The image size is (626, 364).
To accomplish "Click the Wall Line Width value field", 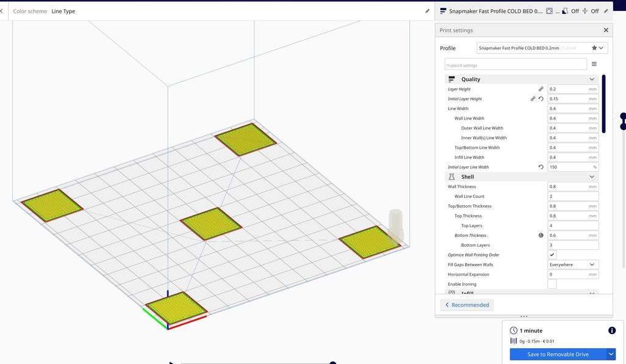I will click(x=573, y=118).
